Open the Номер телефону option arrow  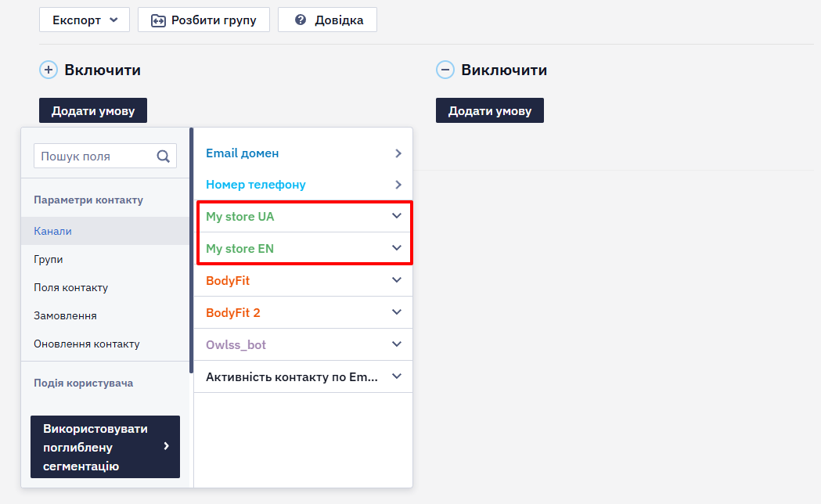(x=398, y=185)
